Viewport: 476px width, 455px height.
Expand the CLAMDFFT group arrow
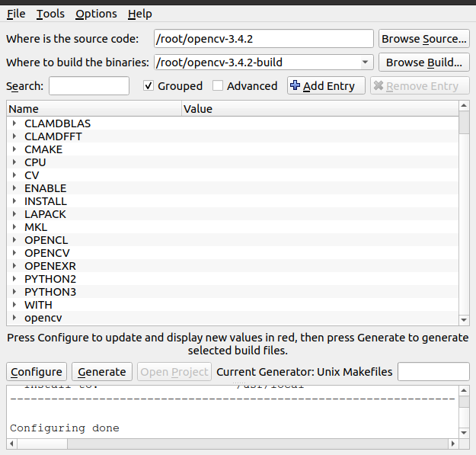(14, 136)
